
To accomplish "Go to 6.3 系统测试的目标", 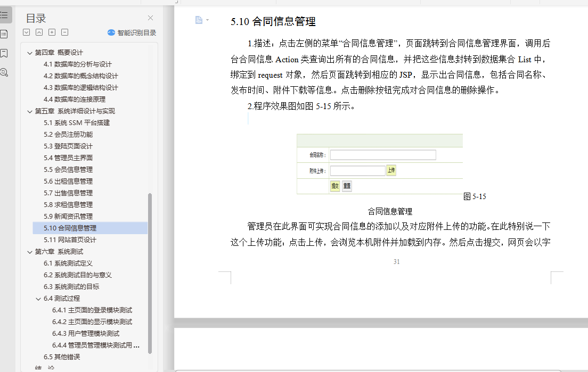I will pos(71,287).
